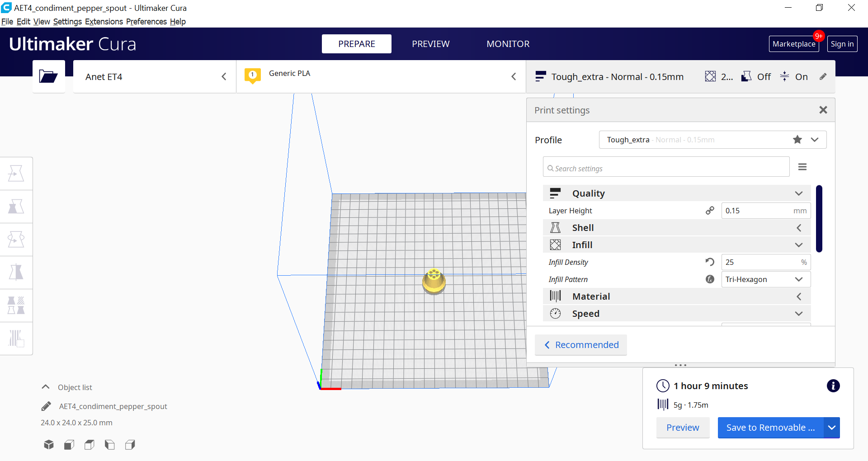
Task: Open save options dropdown arrow
Action: click(x=832, y=428)
